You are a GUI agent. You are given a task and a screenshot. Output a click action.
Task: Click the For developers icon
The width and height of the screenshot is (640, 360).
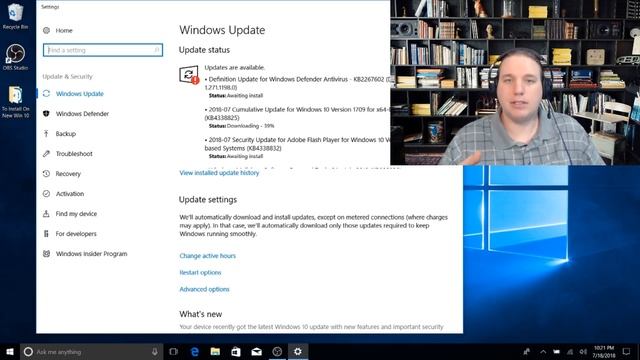tap(47, 233)
